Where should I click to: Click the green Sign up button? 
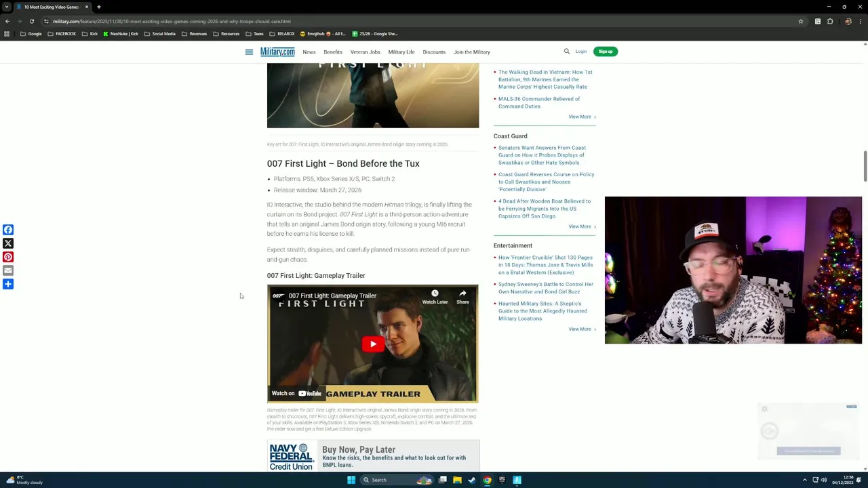tap(606, 52)
